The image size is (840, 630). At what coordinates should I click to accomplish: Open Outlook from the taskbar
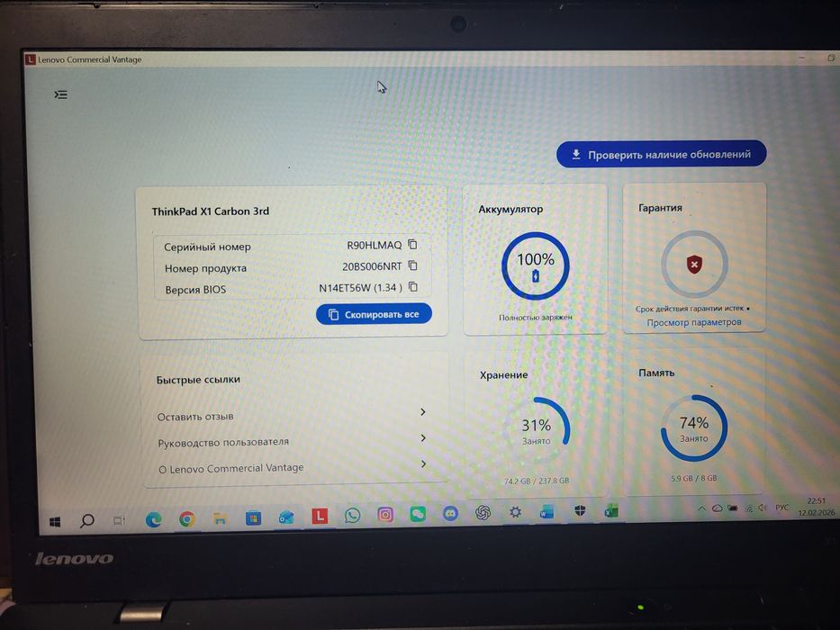286,517
